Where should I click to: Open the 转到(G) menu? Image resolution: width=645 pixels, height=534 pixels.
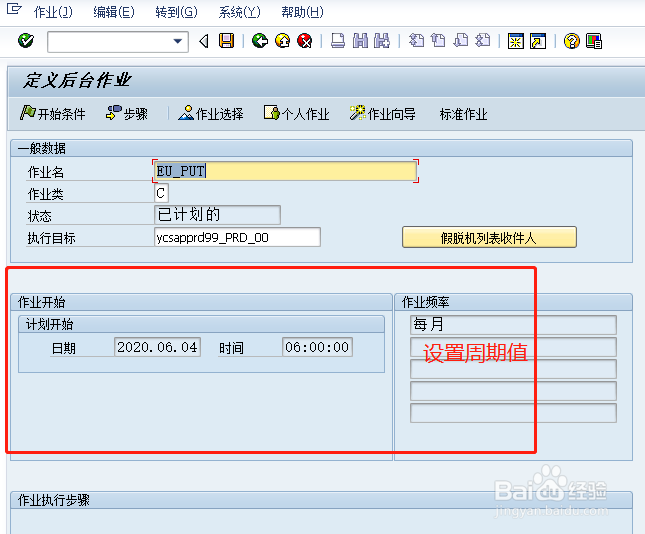pyautogui.click(x=176, y=12)
